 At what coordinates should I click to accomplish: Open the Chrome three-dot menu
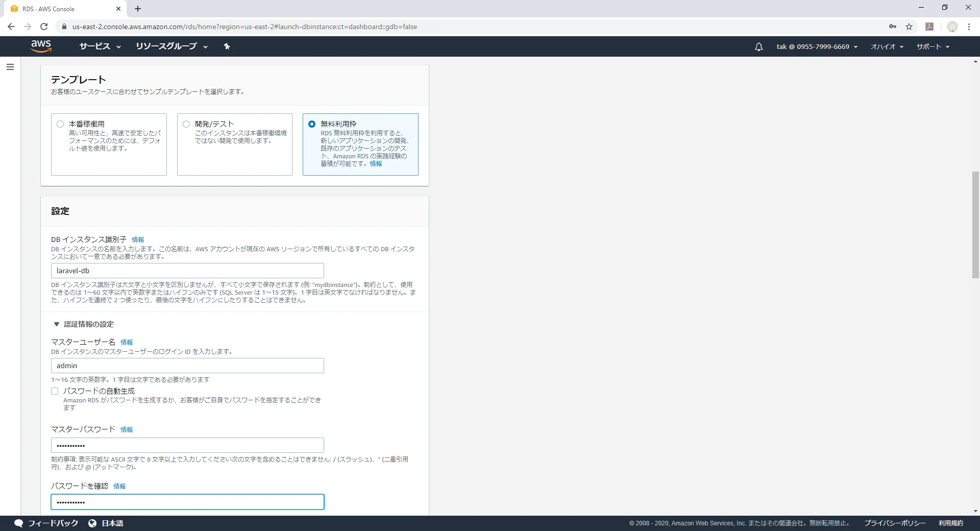969,27
